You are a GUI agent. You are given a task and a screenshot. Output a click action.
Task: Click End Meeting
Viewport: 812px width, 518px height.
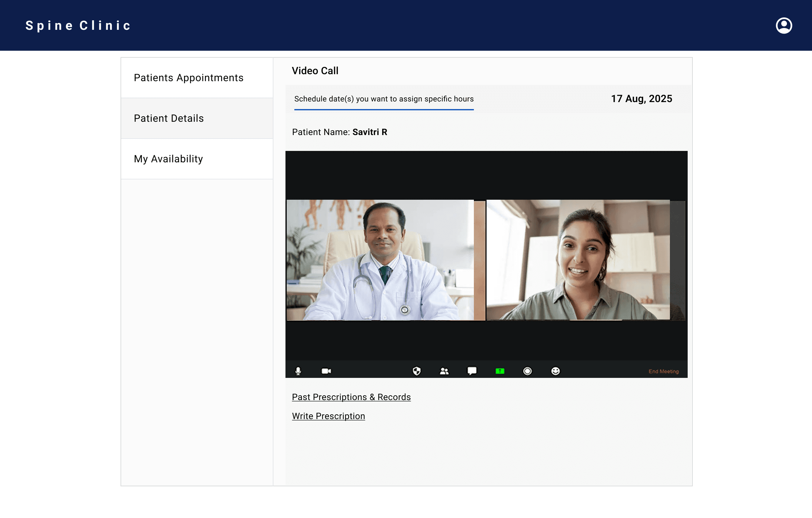[663, 372]
